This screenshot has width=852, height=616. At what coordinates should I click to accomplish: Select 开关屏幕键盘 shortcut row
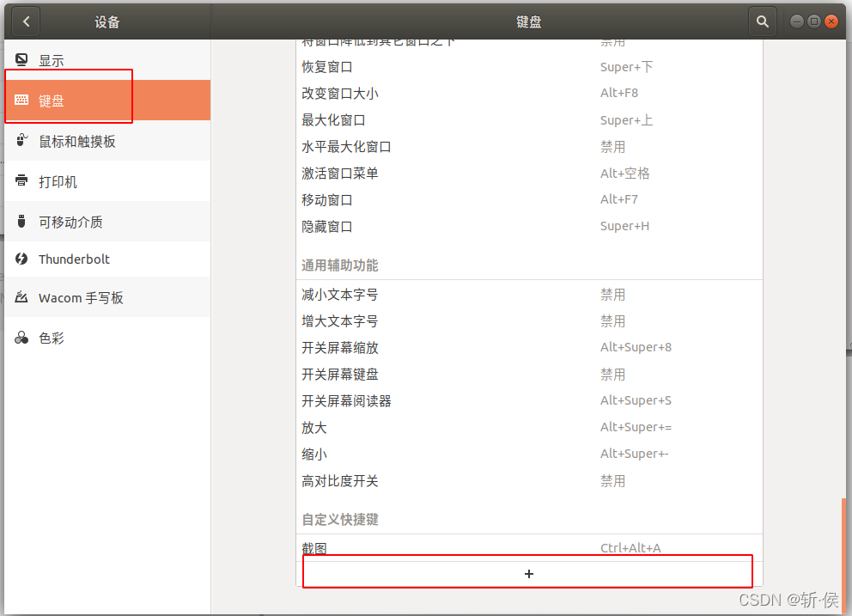(x=529, y=375)
